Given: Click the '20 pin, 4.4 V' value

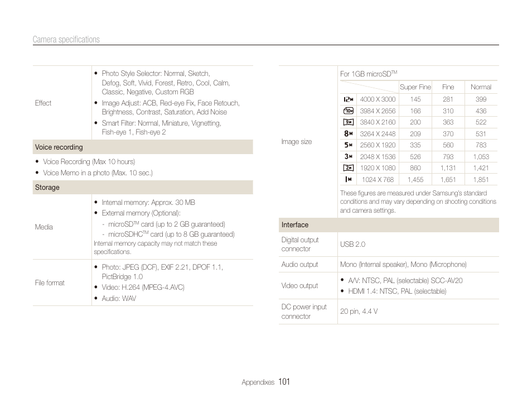Looking at the screenshot, I should click(x=359, y=311).
